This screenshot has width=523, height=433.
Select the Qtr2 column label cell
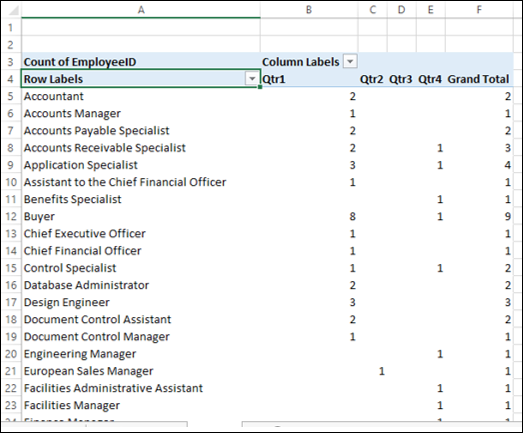coord(373,79)
